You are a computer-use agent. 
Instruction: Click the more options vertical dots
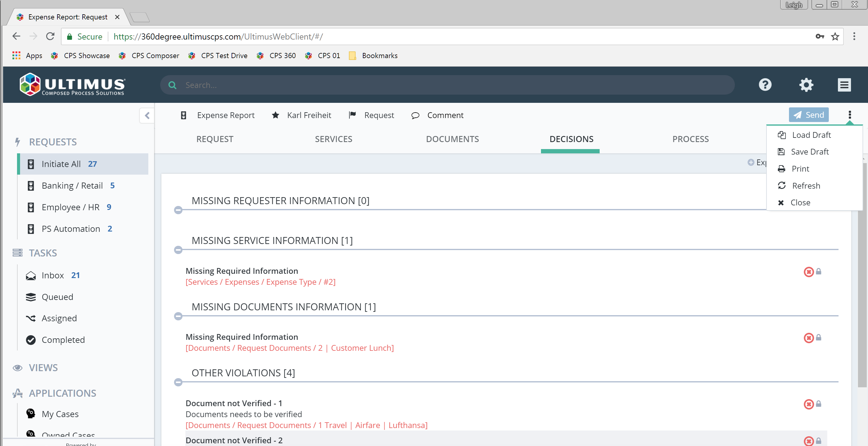pyautogui.click(x=849, y=115)
